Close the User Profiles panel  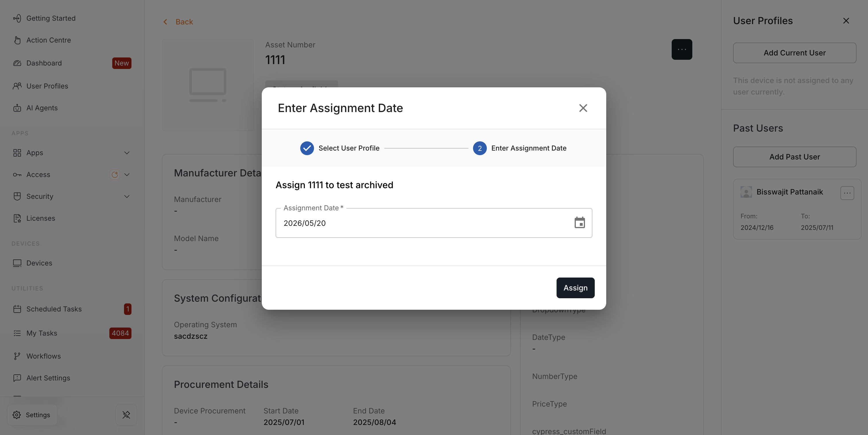click(846, 21)
